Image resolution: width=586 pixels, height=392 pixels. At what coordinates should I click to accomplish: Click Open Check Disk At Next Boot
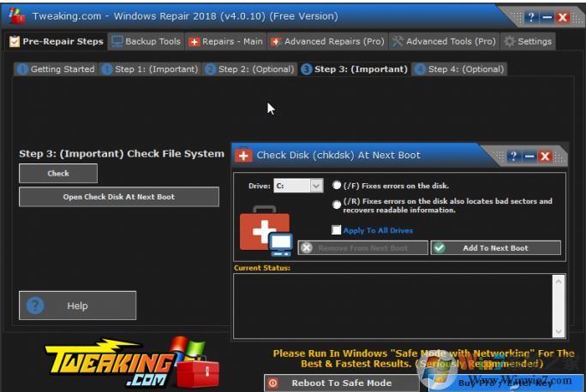point(119,197)
